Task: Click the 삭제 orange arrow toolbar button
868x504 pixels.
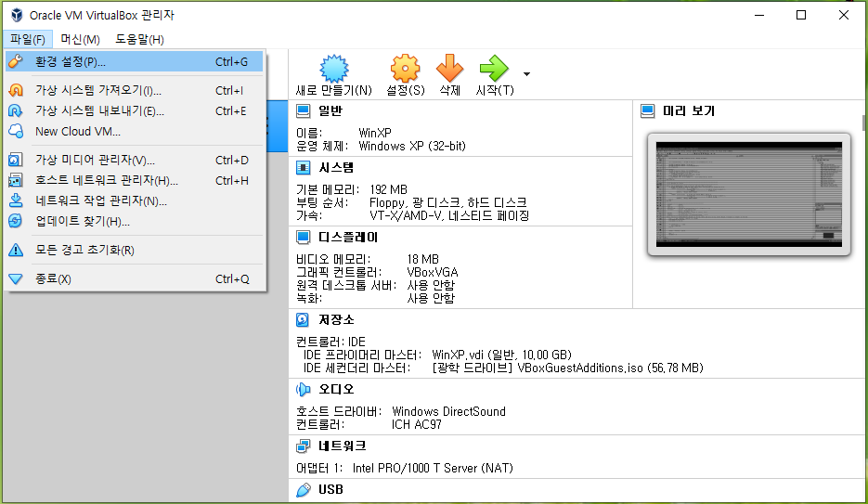Action: pyautogui.click(x=449, y=75)
